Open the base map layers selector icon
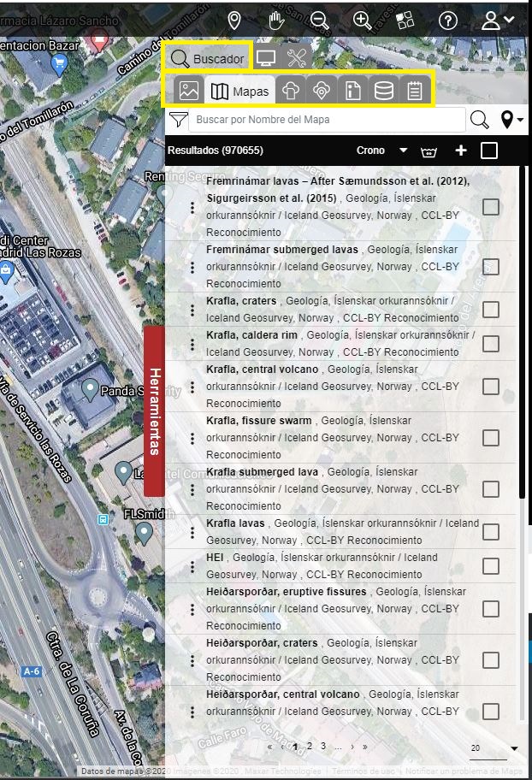This screenshot has height=780, width=532. (x=405, y=21)
